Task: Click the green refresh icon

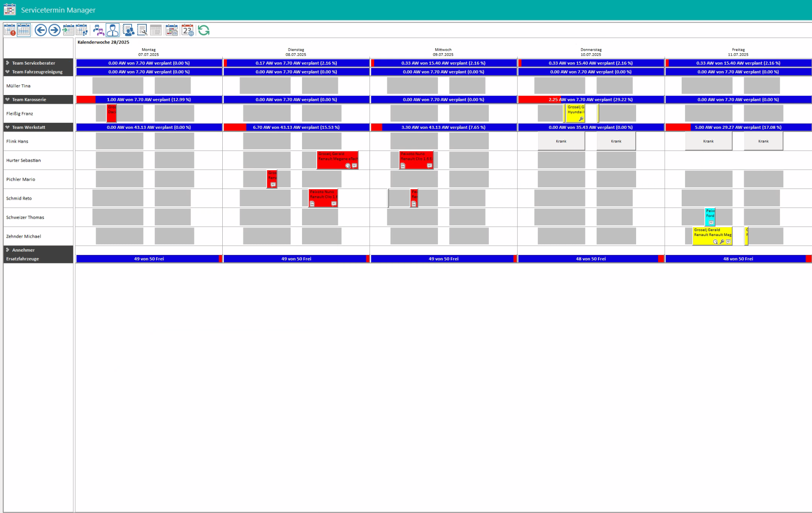Action: (204, 30)
